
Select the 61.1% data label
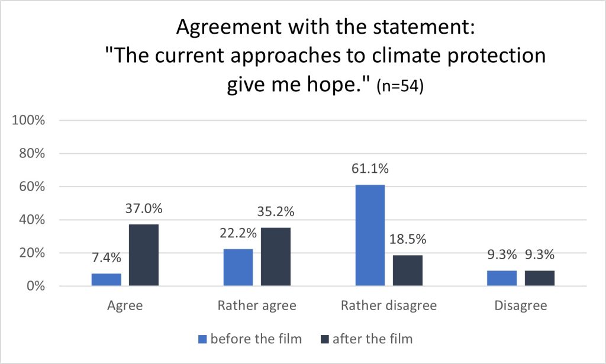point(370,169)
